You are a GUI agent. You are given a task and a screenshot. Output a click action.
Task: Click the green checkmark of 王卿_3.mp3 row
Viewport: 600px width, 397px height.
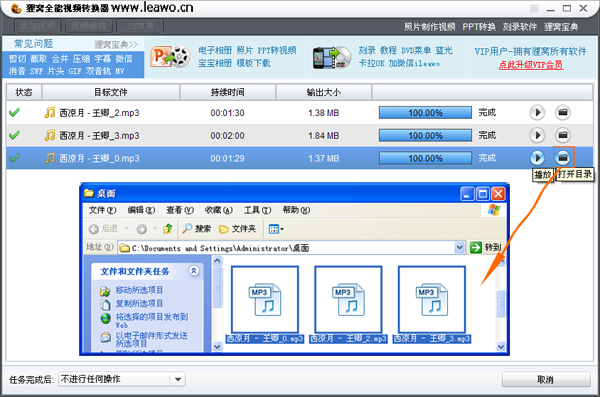[14, 135]
